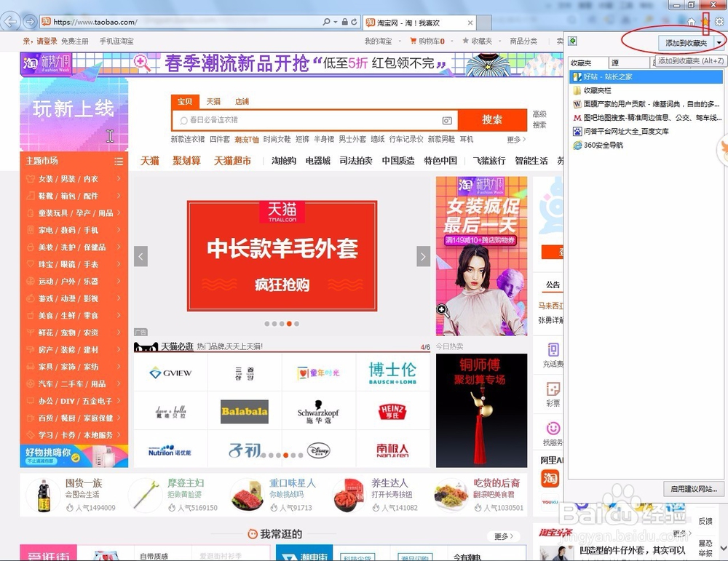Viewport: 728px width, 561px height.
Task: Click the 博士伦 Bausch+Lomb logo
Action: (393, 373)
